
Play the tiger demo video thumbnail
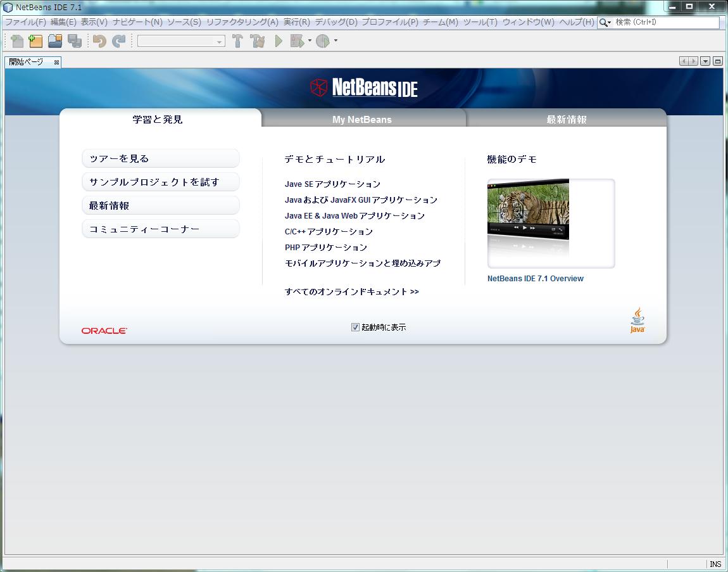tap(528, 209)
